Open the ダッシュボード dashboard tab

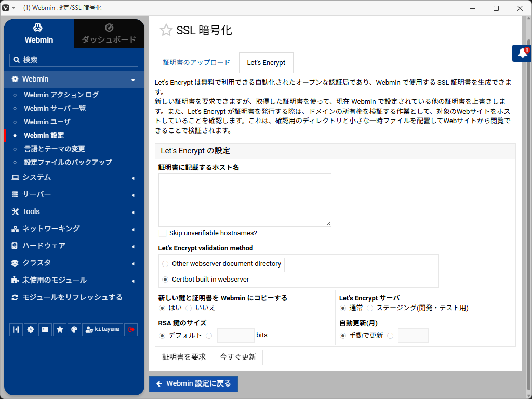109,34
